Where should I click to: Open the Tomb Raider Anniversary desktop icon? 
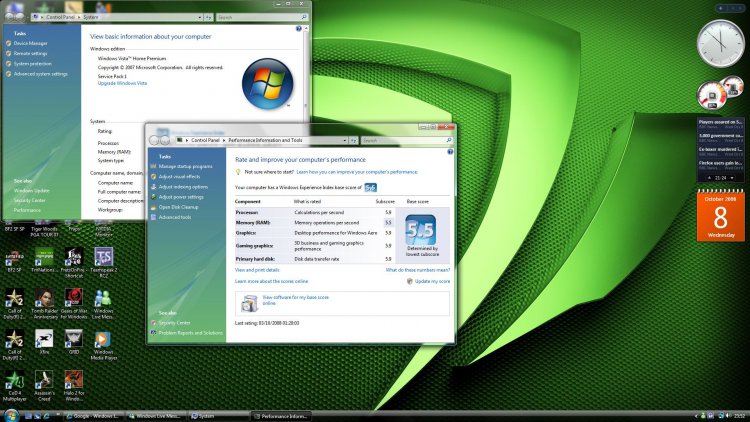tap(44, 304)
